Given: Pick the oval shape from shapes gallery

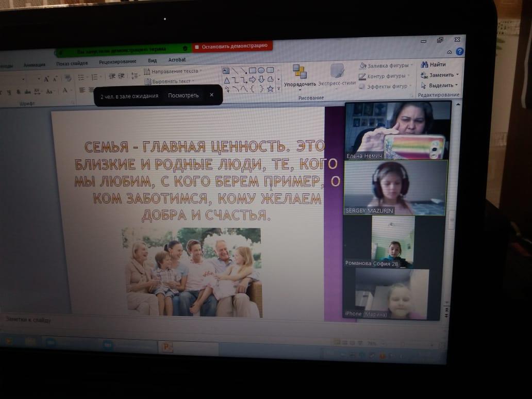Looking at the screenshot, I should [x=261, y=71].
